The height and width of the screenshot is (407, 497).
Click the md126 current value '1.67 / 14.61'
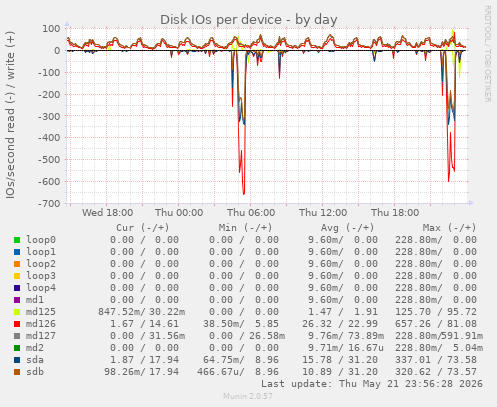point(144,324)
